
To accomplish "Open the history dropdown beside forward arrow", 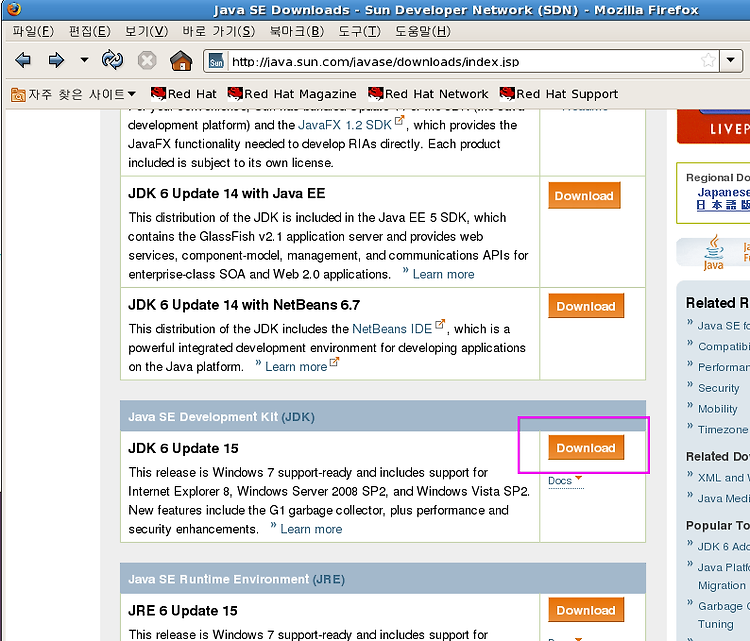I will [x=84, y=60].
